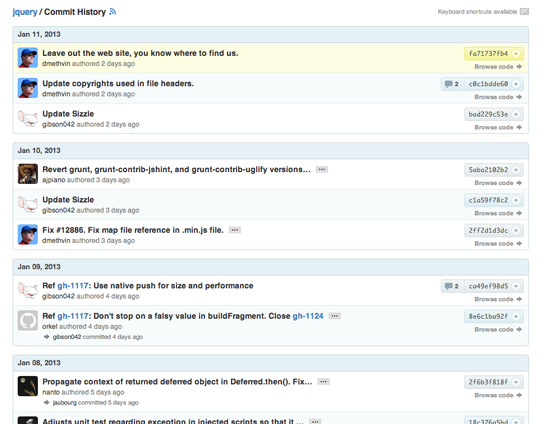Expand 'Adjusts unit test' commit message ellipsis
Screen dimensions: 550x424
pyautogui.click(x=315, y=421)
